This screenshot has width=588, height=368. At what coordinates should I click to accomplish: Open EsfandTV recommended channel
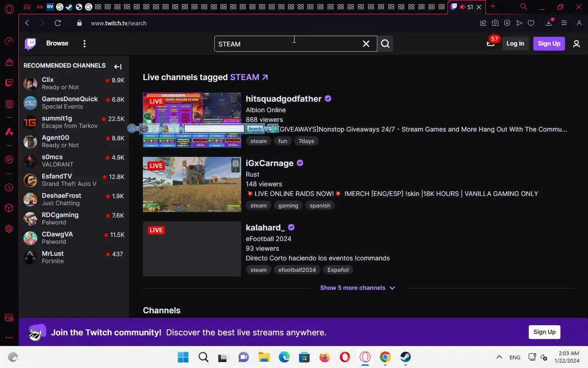(73, 180)
